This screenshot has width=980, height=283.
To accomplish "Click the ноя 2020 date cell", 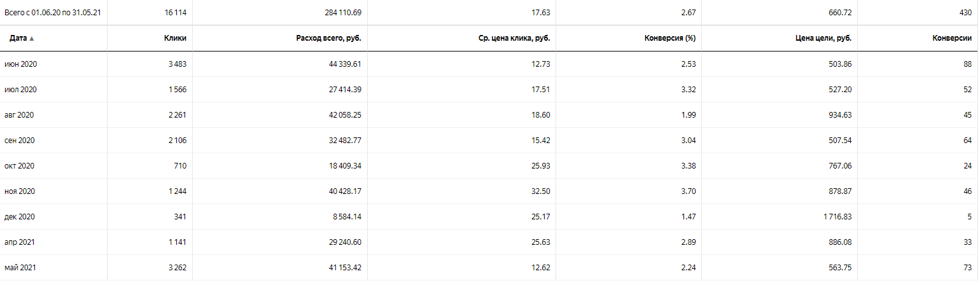I will 20,191.
